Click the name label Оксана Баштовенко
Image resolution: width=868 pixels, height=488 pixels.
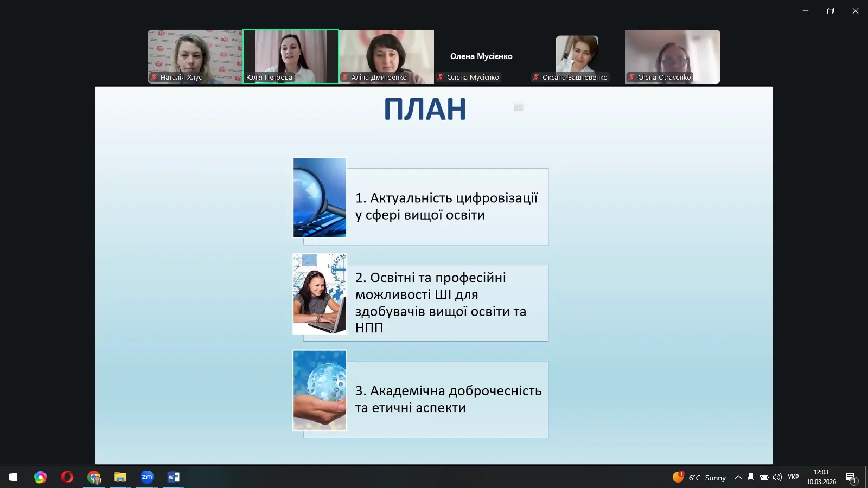575,77
